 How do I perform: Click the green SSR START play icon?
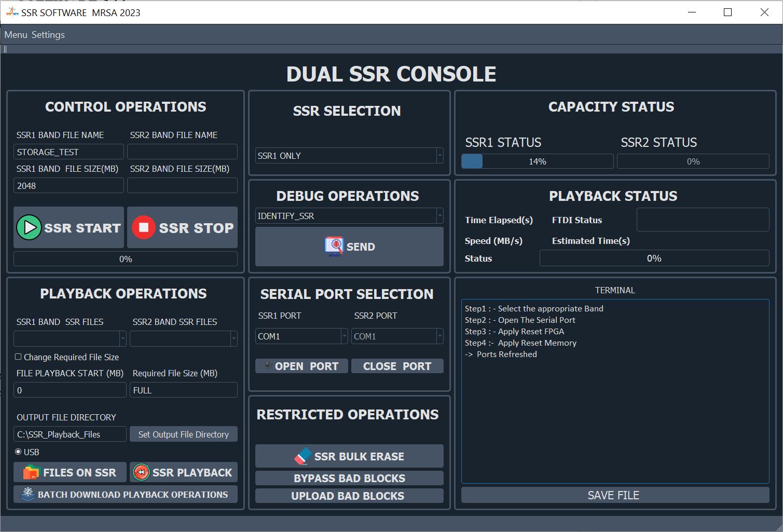coord(29,227)
